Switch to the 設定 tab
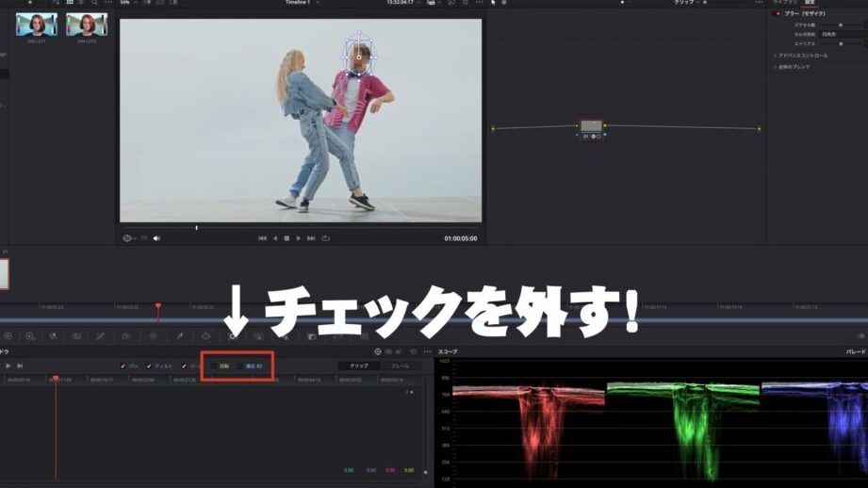Viewport: 868px width, 488px height. (810, 2)
